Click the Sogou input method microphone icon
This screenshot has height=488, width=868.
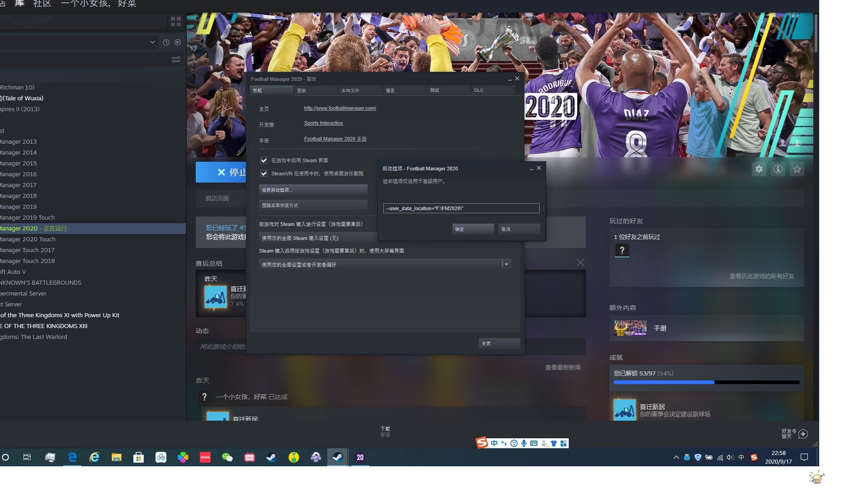click(524, 443)
